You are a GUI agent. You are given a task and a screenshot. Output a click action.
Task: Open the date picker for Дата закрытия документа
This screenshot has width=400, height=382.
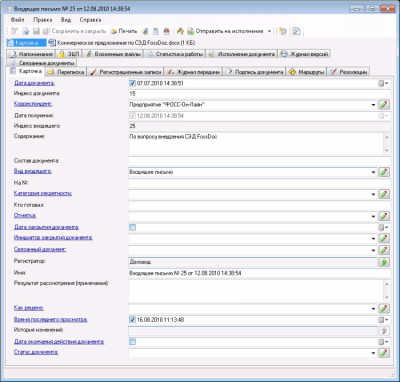tap(383, 227)
